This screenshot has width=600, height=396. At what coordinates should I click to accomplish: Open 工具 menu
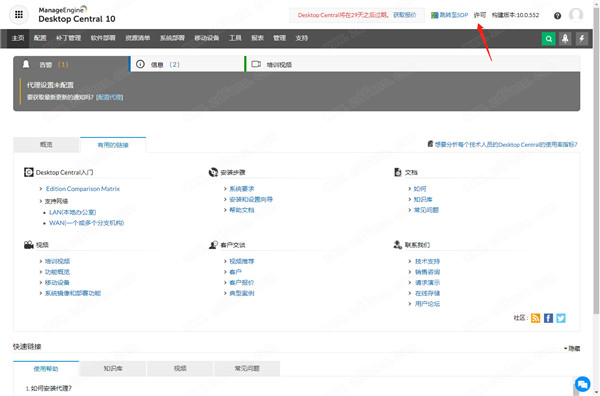235,38
